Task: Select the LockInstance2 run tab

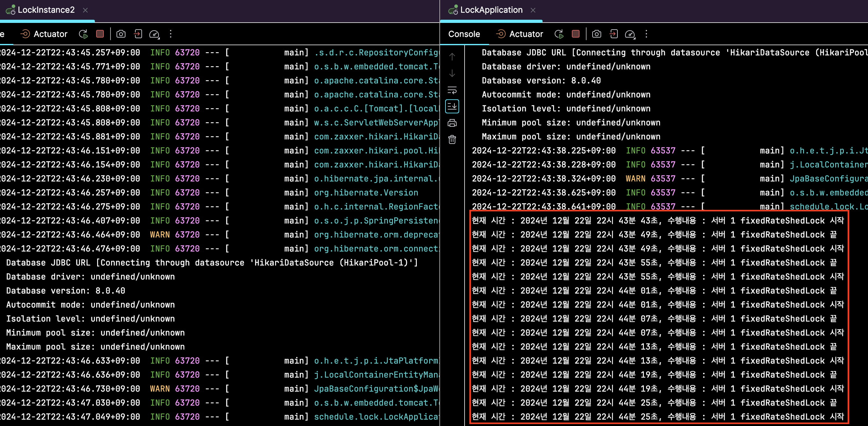Action: tap(46, 10)
